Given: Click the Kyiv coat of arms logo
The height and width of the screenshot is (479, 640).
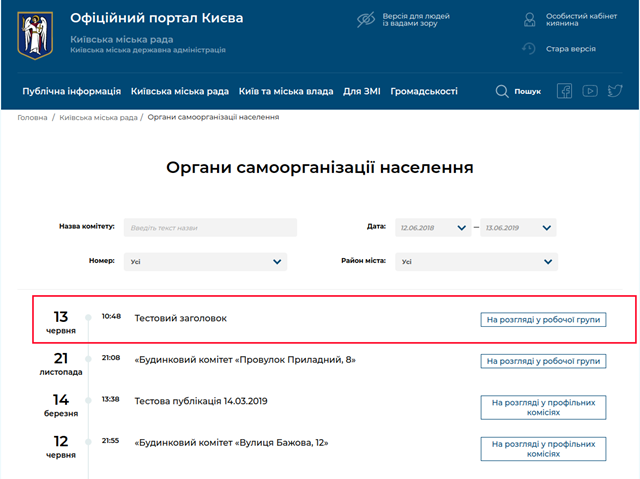Looking at the screenshot, I should pyautogui.click(x=36, y=35).
